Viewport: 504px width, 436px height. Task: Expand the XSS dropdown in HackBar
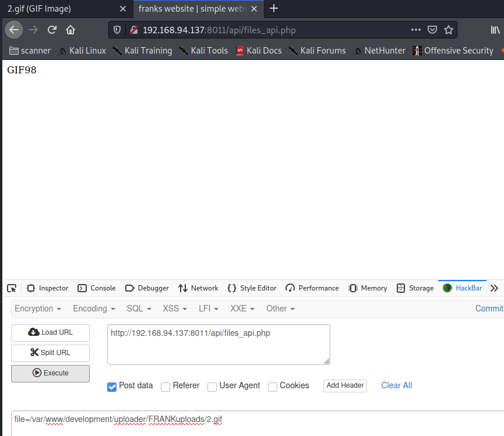pos(175,309)
